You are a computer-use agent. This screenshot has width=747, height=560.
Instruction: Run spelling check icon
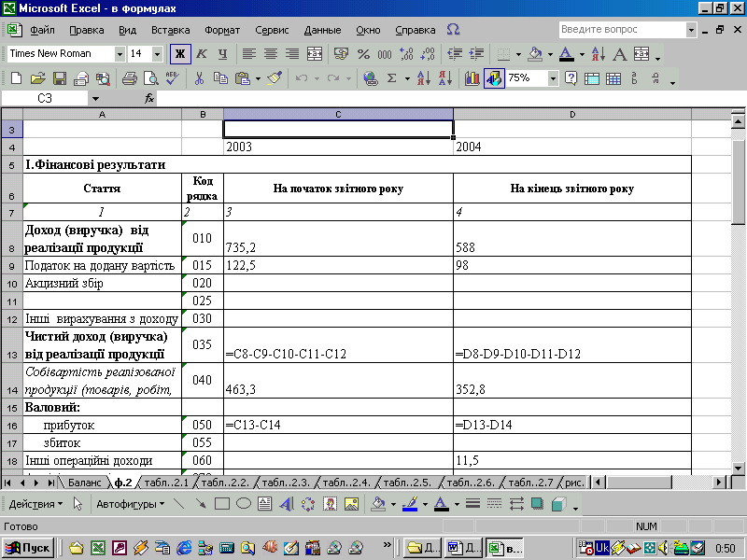(x=173, y=78)
